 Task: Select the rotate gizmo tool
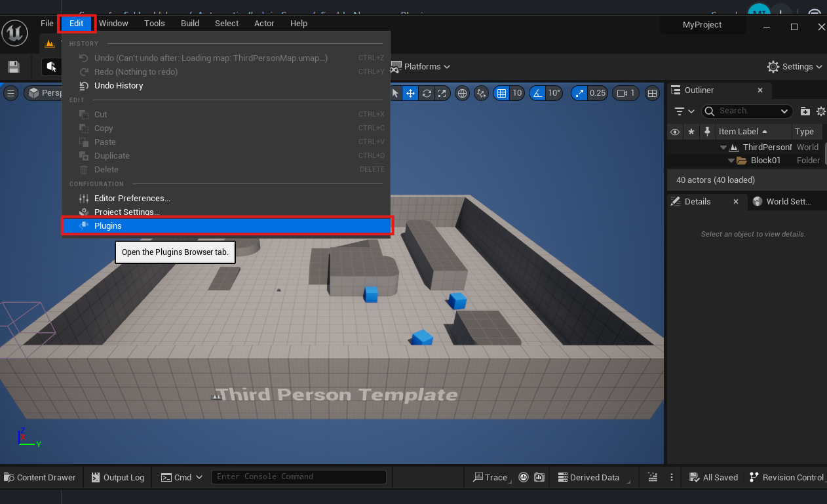pos(427,93)
